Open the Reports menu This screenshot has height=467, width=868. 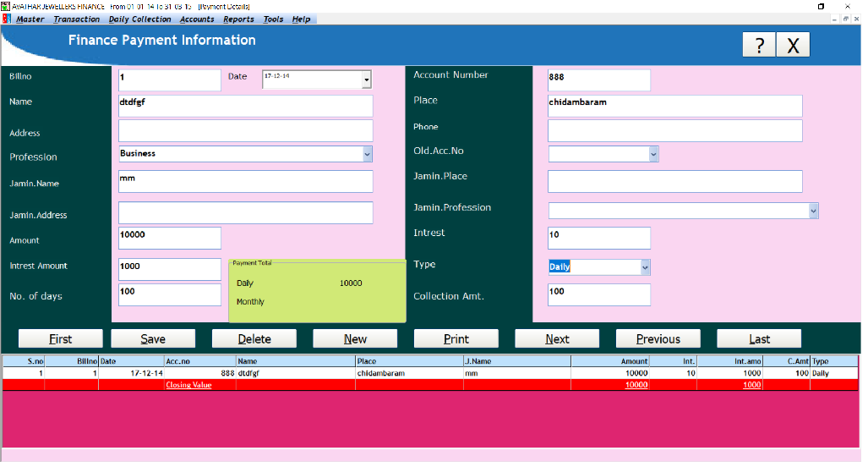tap(238, 19)
